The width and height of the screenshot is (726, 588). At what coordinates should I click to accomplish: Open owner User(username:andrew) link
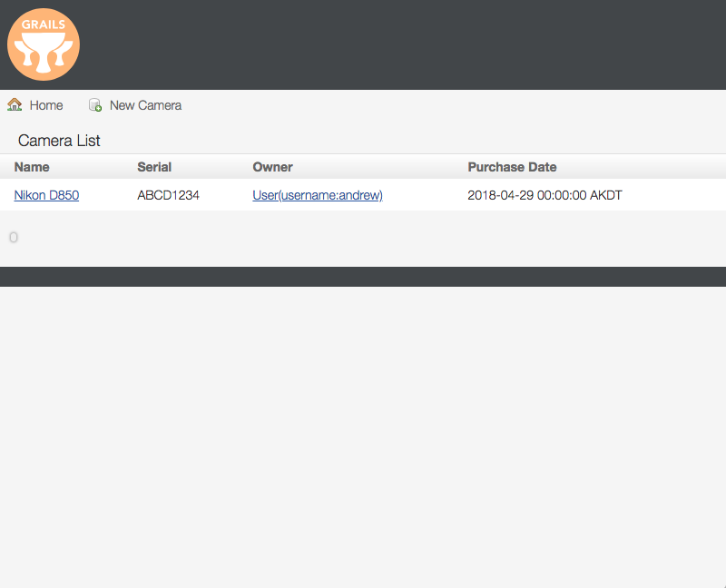click(318, 195)
